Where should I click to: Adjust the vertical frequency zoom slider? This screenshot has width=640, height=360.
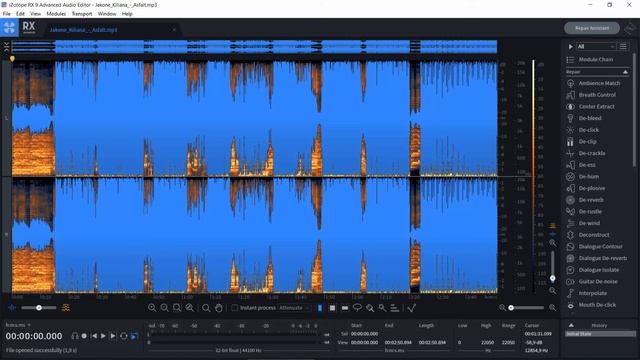pos(552,266)
